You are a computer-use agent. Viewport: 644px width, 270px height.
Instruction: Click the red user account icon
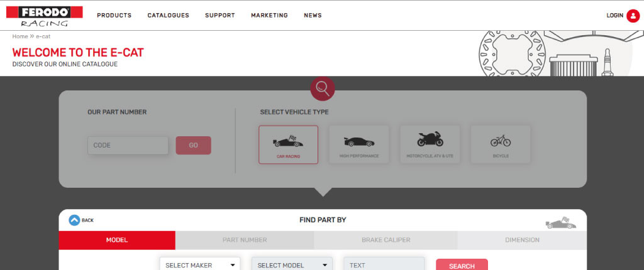tap(633, 16)
